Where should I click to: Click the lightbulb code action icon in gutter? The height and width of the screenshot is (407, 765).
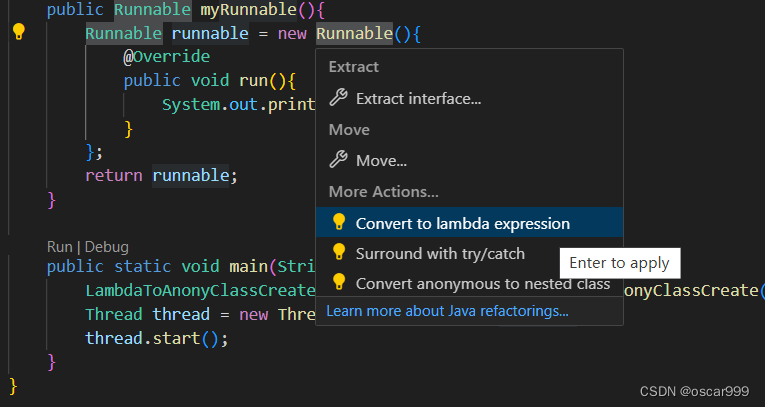19,32
